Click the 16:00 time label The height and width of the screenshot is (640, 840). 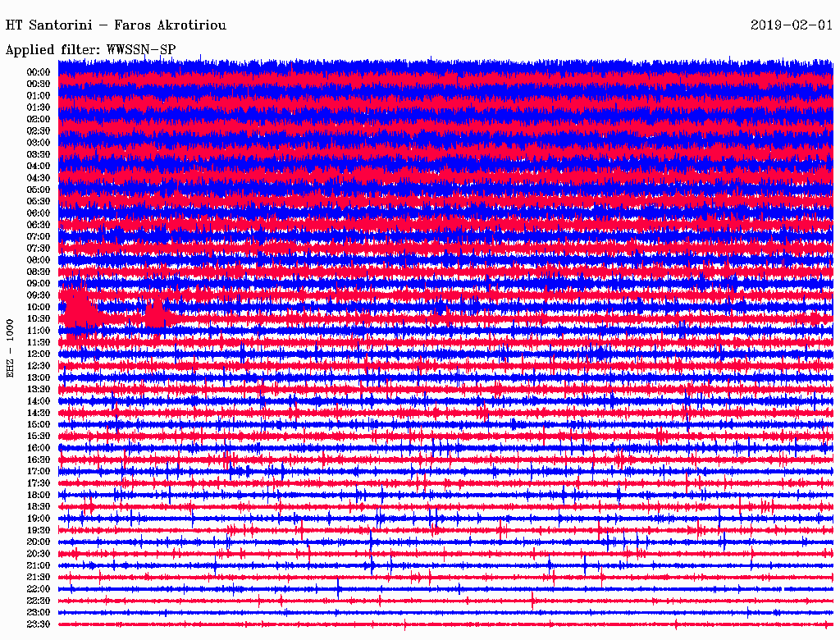coord(39,448)
